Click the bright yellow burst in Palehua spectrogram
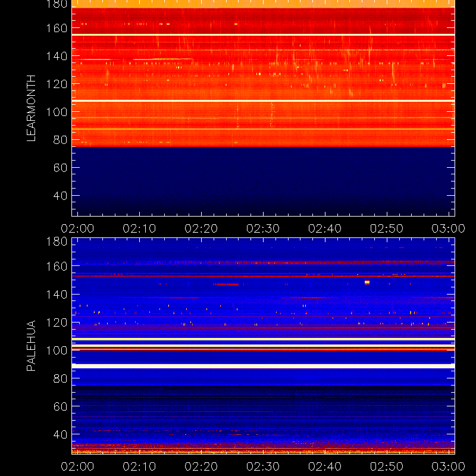Image resolution: width=476 pixels, height=476 pixels. click(x=367, y=282)
